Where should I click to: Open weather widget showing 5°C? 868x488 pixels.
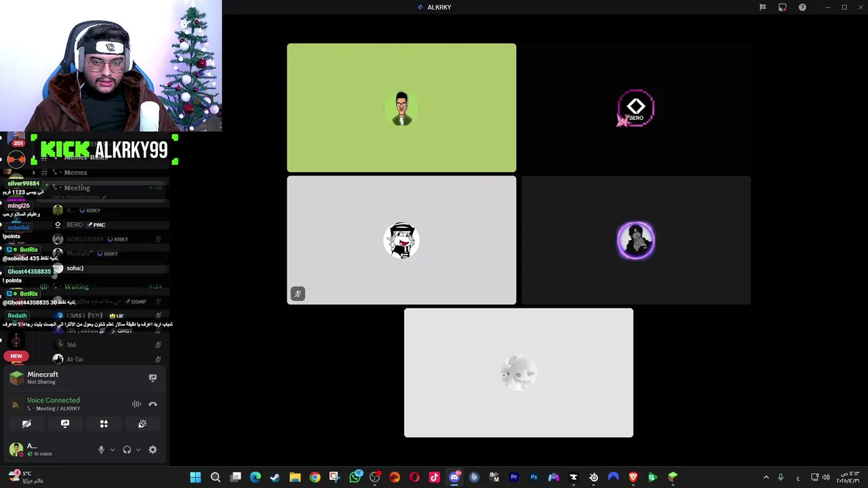[x=25, y=477]
